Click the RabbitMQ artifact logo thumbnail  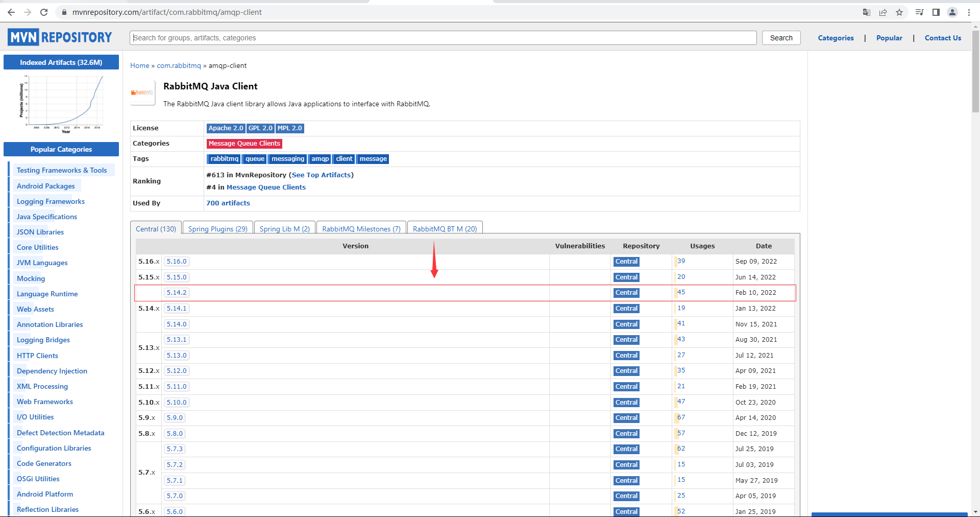point(142,92)
